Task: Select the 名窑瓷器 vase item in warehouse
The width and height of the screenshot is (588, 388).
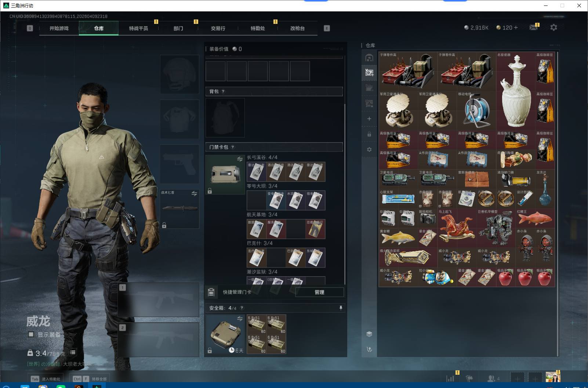Action: coord(516,91)
